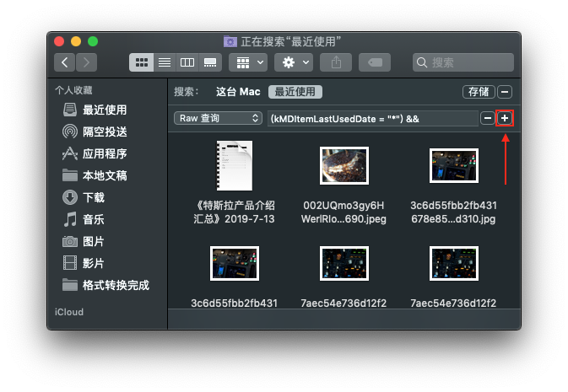Remove the Raw query row with minus
Screen dimensions: 568x392
pos(488,119)
